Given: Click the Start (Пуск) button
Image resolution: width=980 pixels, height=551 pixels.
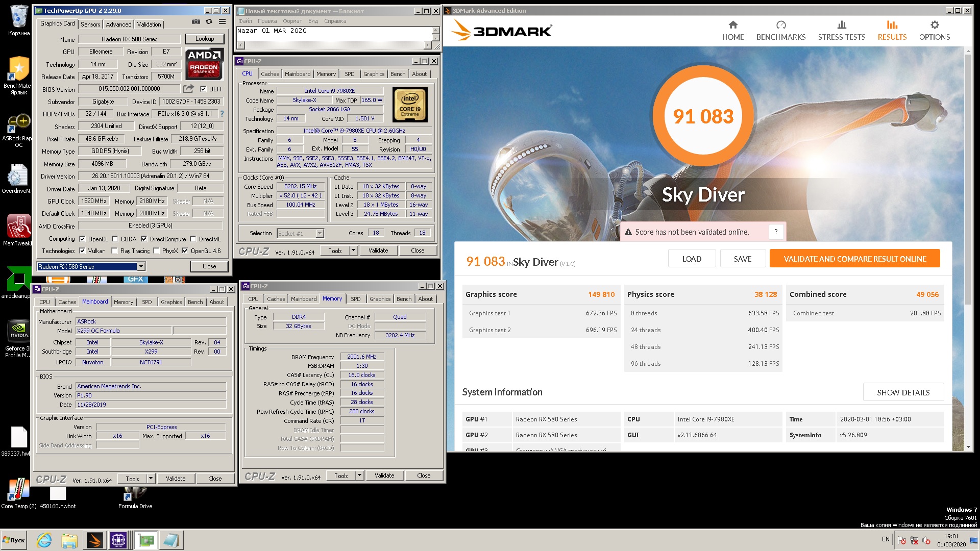Looking at the screenshot, I should pos(15,540).
